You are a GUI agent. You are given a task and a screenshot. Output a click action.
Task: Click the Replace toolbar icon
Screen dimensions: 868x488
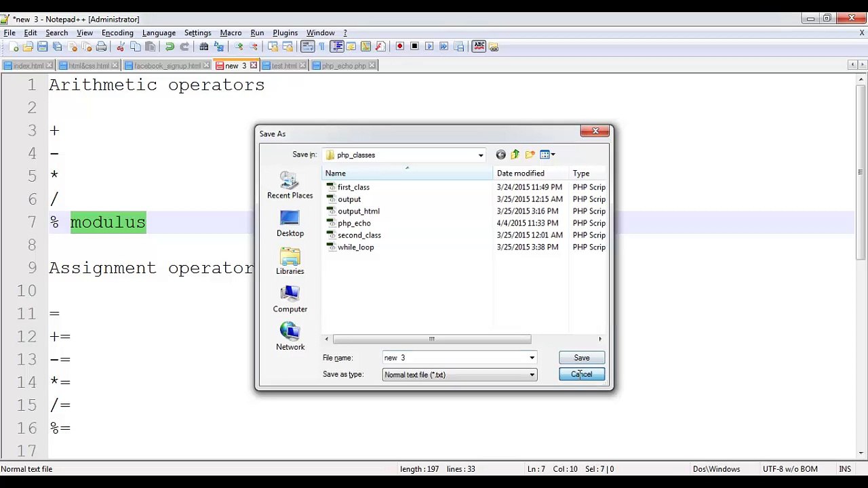218,47
